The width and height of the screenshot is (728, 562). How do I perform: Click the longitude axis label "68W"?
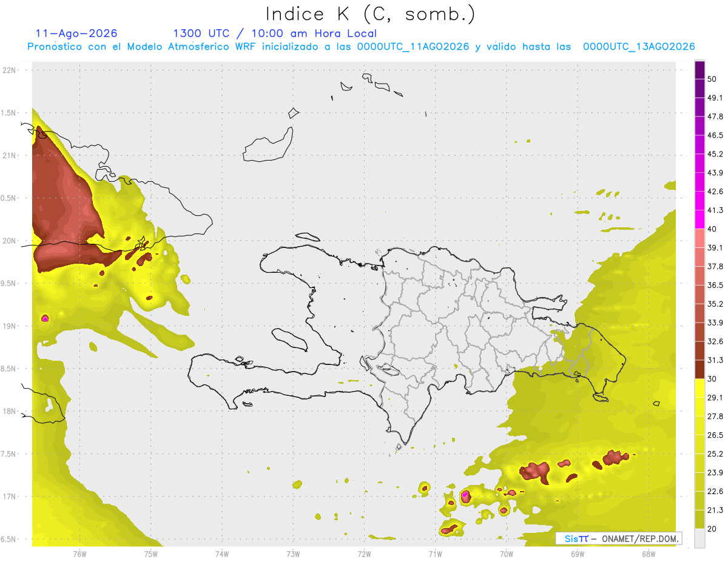click(x=649, y=554)
